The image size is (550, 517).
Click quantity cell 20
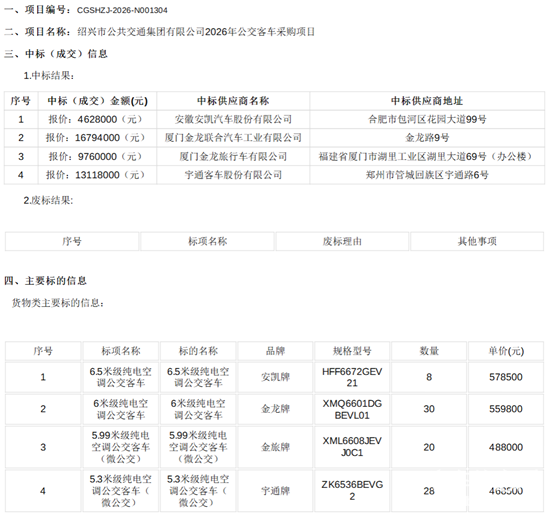coord(429,447)
